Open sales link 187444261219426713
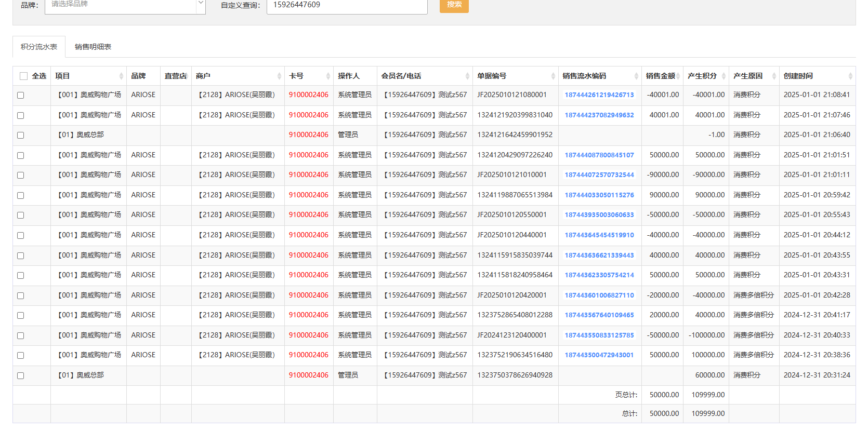The height and width of the screenshot is (431, 868). point(599,95)
